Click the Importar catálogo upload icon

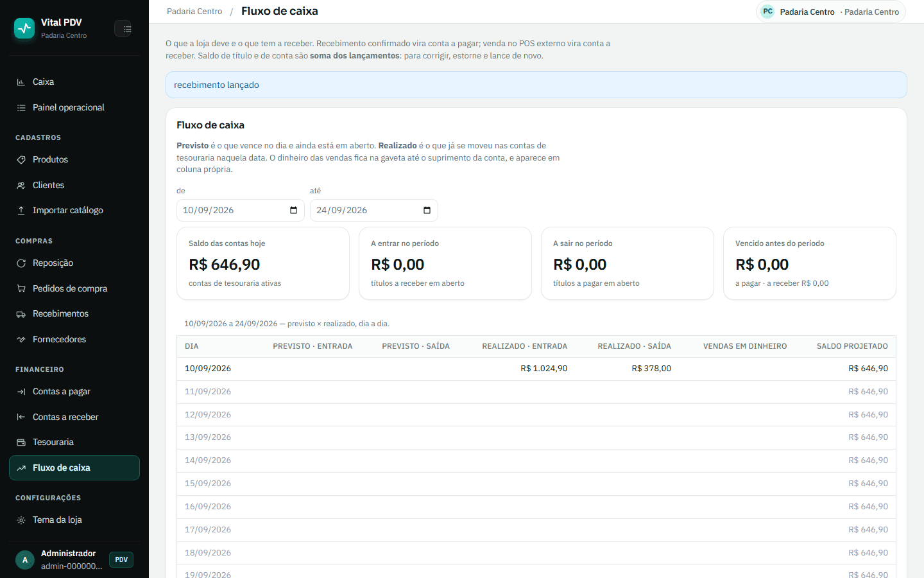21,211
